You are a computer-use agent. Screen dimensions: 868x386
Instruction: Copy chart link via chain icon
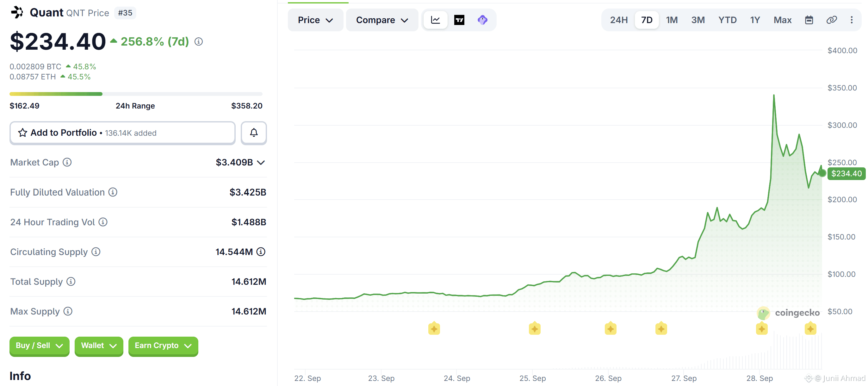831,20
